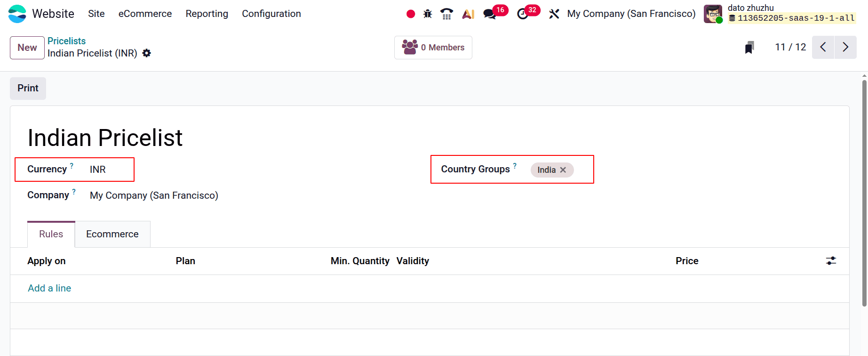Image resolution: width=868 pixels, height=356 pixels.
Task: Click the dato zhuzhu user name
Action: (x=751, y=8)
